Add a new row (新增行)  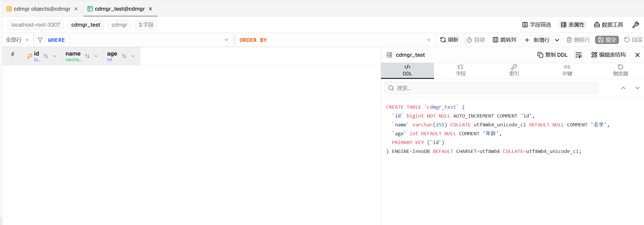(x=537, y=40)
